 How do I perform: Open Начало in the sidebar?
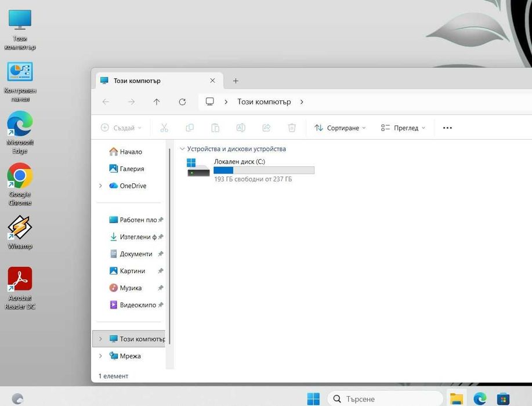coord(126,151)
